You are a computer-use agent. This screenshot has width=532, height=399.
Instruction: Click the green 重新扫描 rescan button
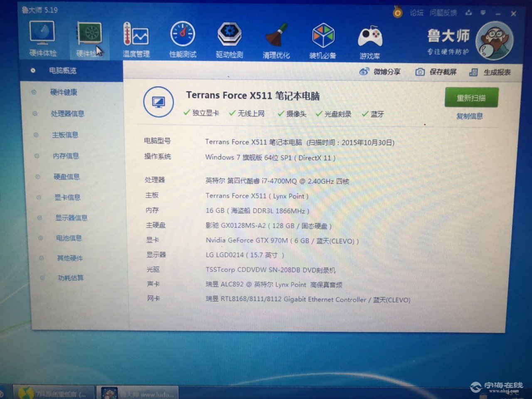(471, 98)
